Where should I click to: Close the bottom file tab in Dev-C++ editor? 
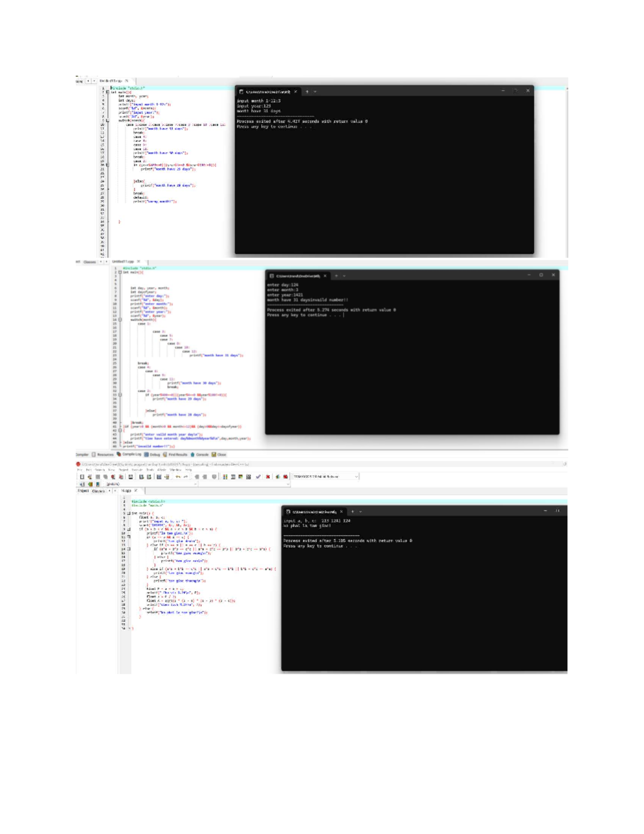tap(136, 490)
